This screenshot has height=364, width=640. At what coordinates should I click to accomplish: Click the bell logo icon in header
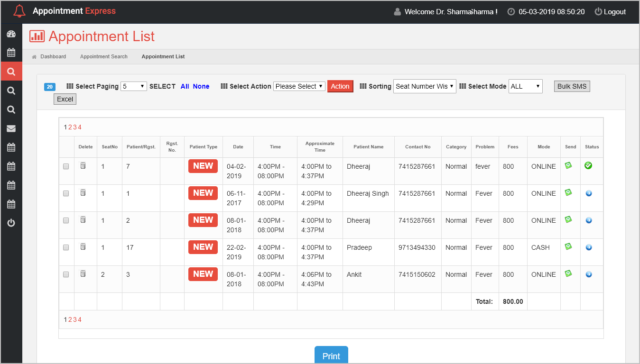click(19, 11)
